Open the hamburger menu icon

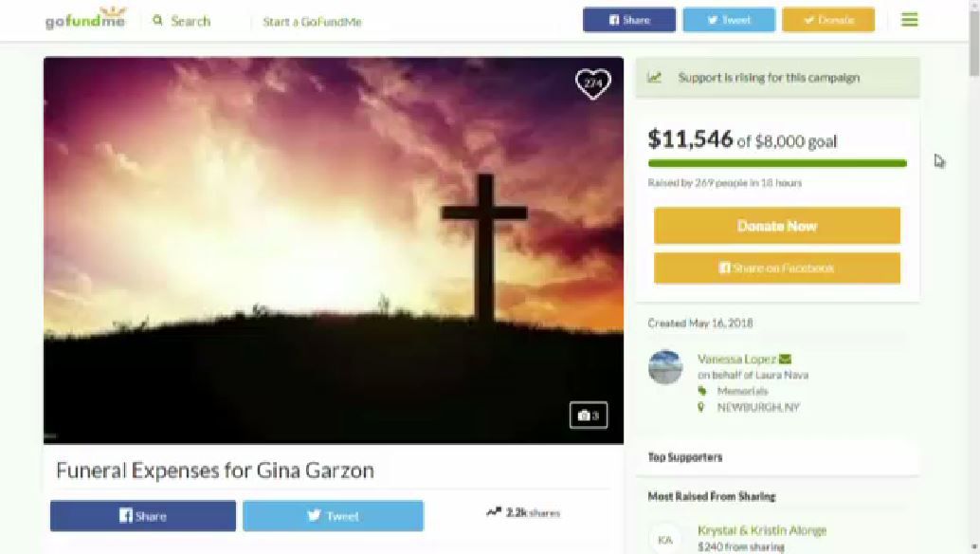909,20
